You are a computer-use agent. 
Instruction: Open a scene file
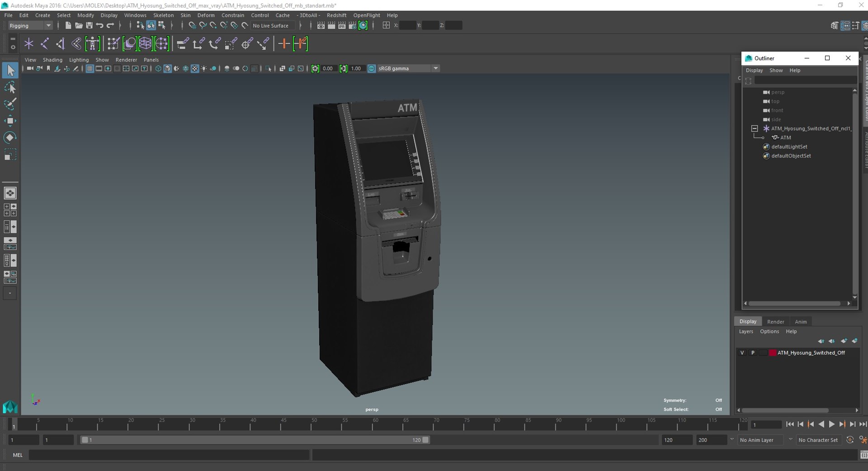[x=79, y=26]
